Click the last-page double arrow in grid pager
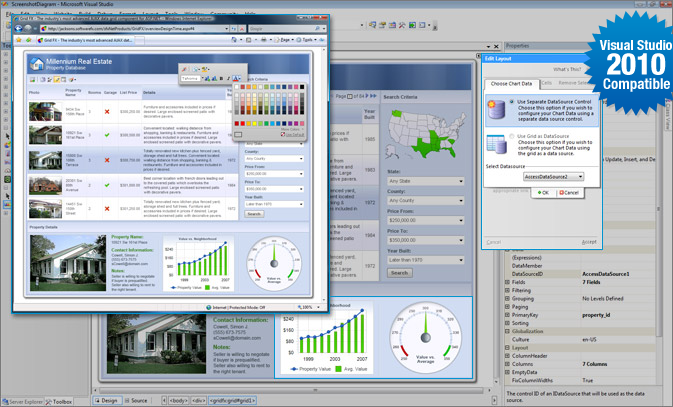Screen dimensions: 673x407 (374, 96)
